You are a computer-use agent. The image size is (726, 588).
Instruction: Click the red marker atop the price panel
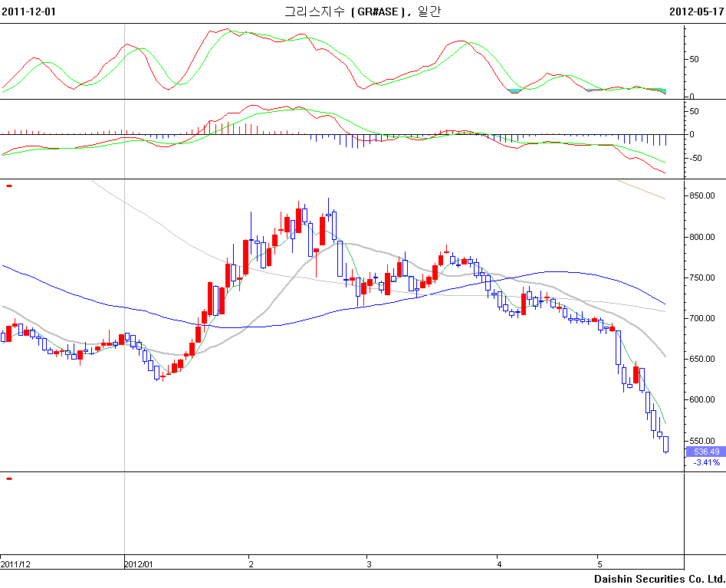[x=9, y=185]
